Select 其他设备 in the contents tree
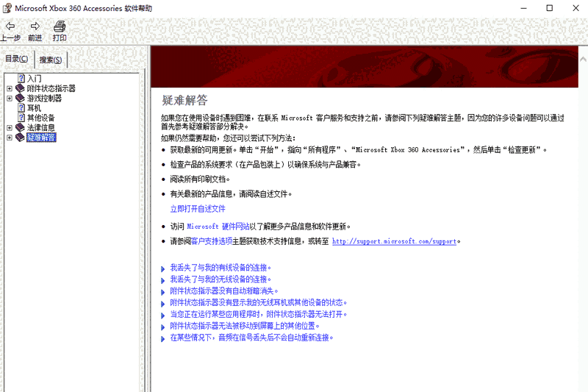The height and width of the screenshot is (392, 588). pos(41,118)
